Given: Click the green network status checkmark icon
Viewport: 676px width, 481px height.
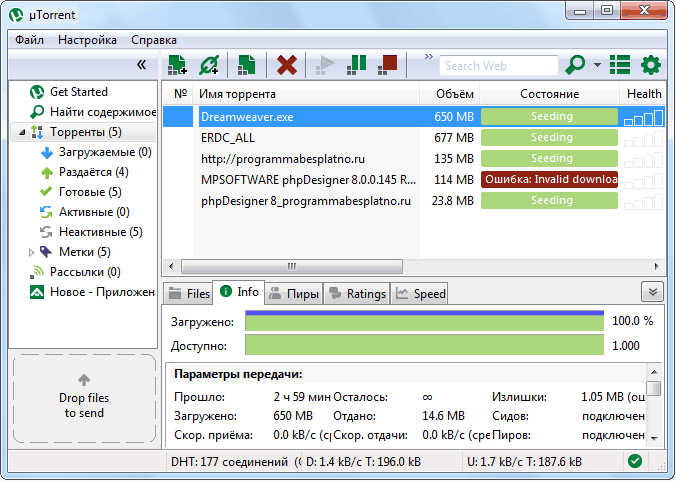Looking at the screenshot, I should tap(634, 461).
